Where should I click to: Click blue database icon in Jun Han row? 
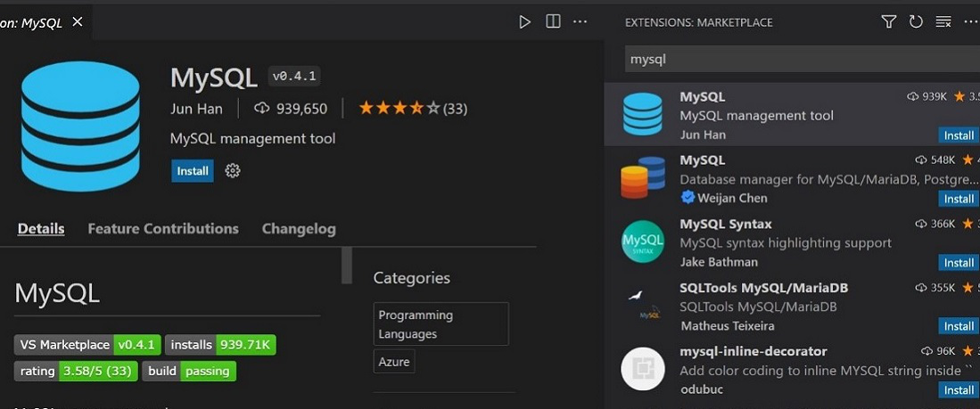click(x=643, y=114)
